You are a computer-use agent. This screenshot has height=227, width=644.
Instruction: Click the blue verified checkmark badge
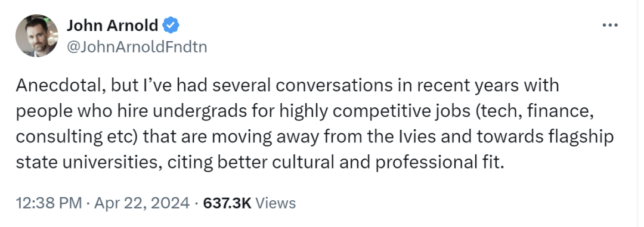(171, 26)
